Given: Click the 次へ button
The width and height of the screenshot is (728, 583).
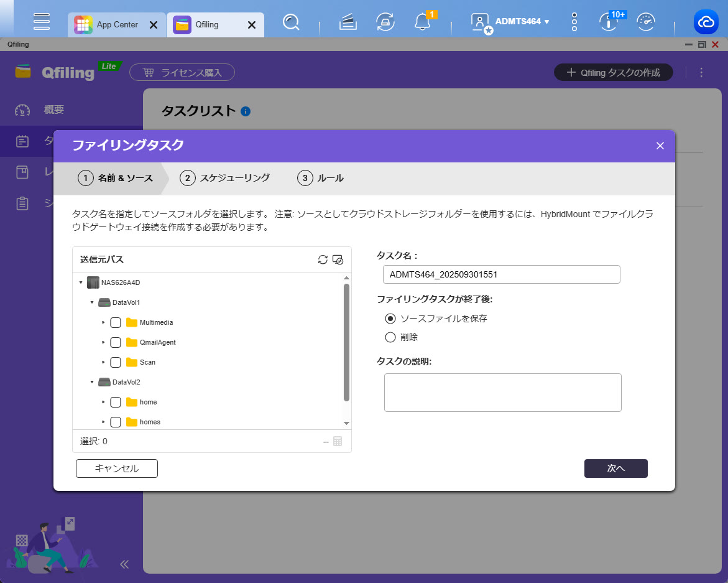Looking at the screenshot, I should coord(615,469).
